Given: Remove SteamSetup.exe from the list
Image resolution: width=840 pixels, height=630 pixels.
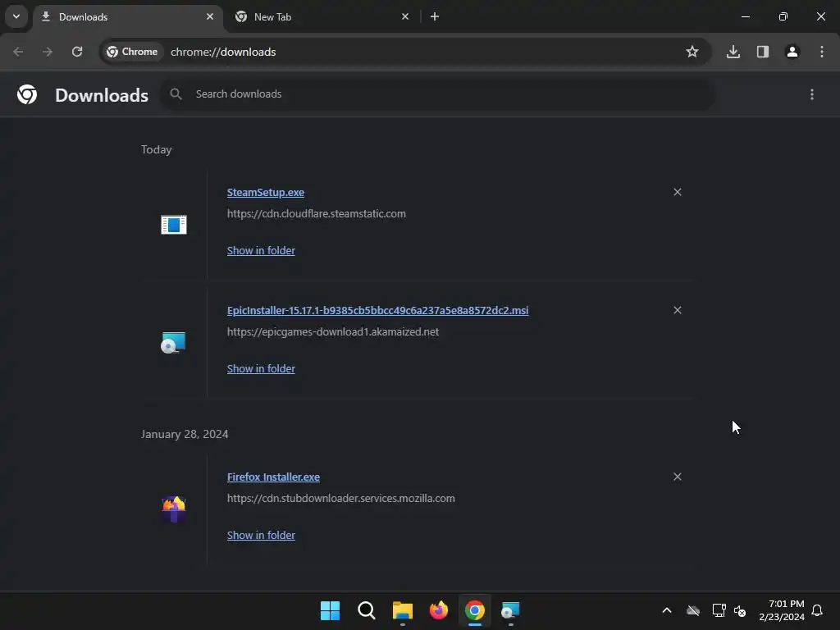Looking at the screenshot, I should point(678,192).
